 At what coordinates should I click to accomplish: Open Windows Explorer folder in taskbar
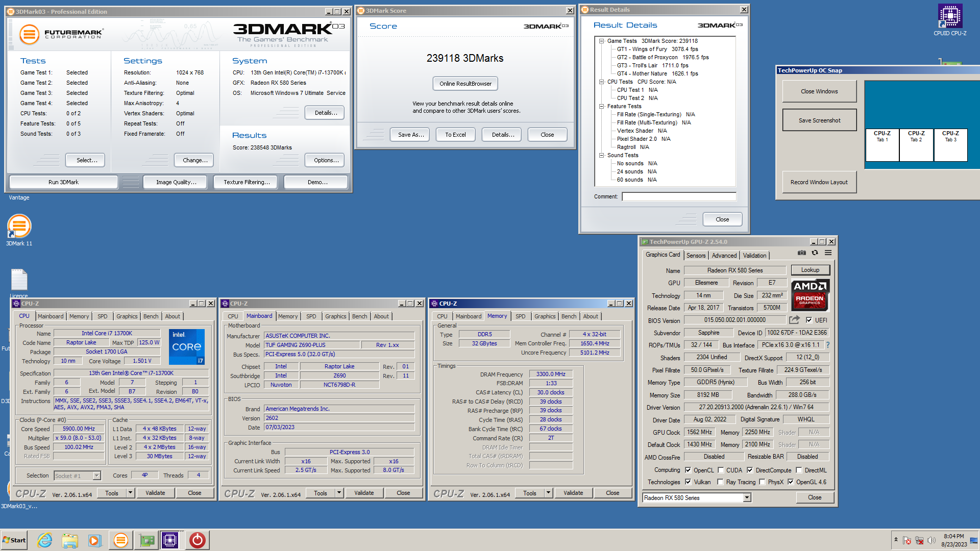click(70, 540)
